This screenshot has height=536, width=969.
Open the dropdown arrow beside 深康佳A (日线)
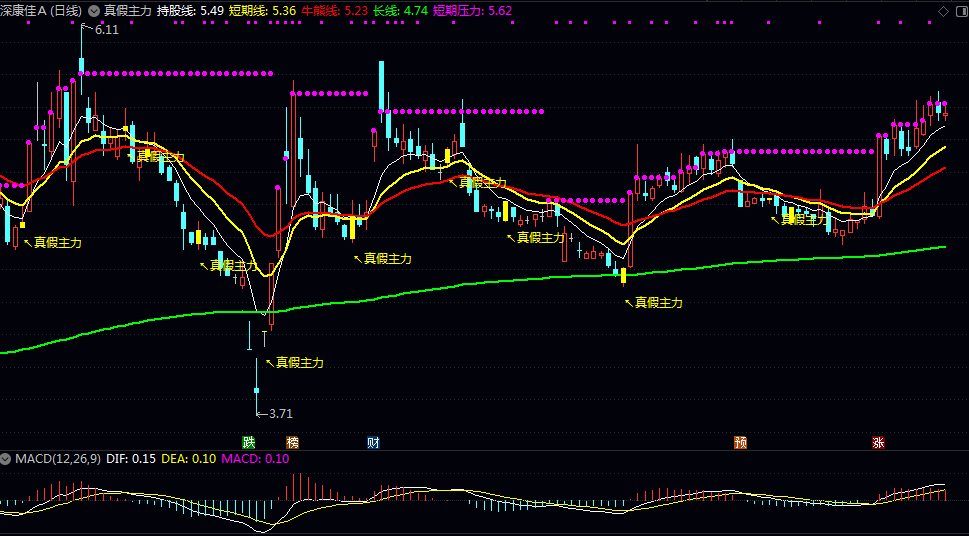click(x=94, y=10)
